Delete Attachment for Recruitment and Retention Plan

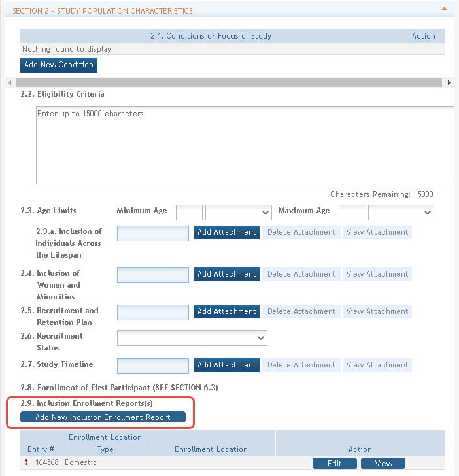pos(301,311)
